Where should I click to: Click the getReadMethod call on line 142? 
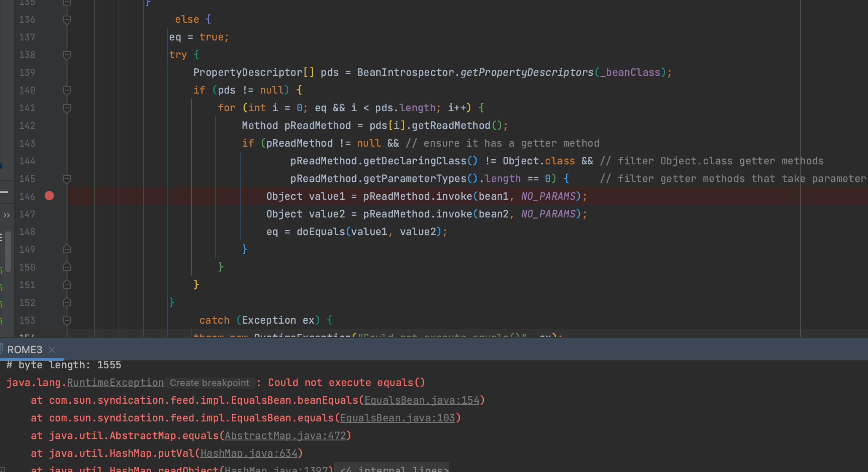coord(451,126)
